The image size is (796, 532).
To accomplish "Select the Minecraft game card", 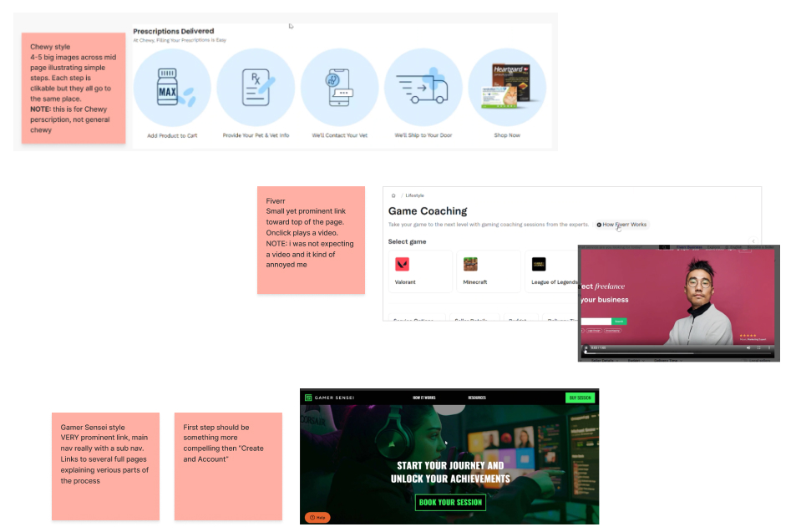I will 489,271.
